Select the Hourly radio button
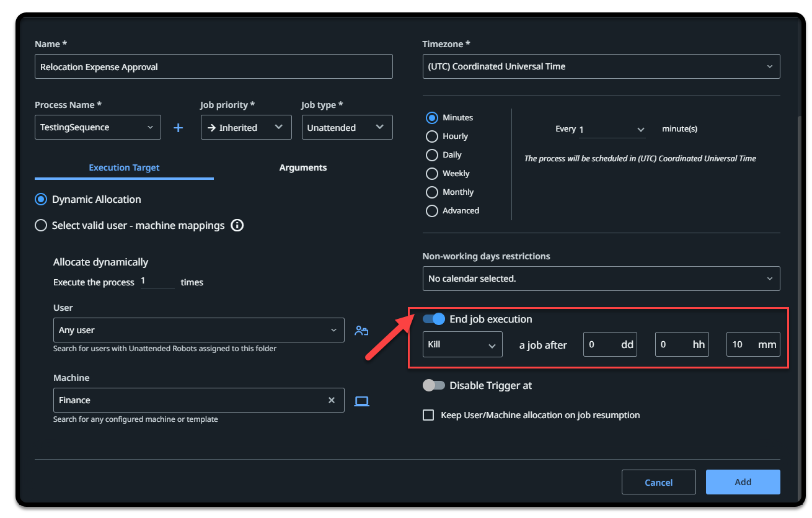 coord(432,136)
